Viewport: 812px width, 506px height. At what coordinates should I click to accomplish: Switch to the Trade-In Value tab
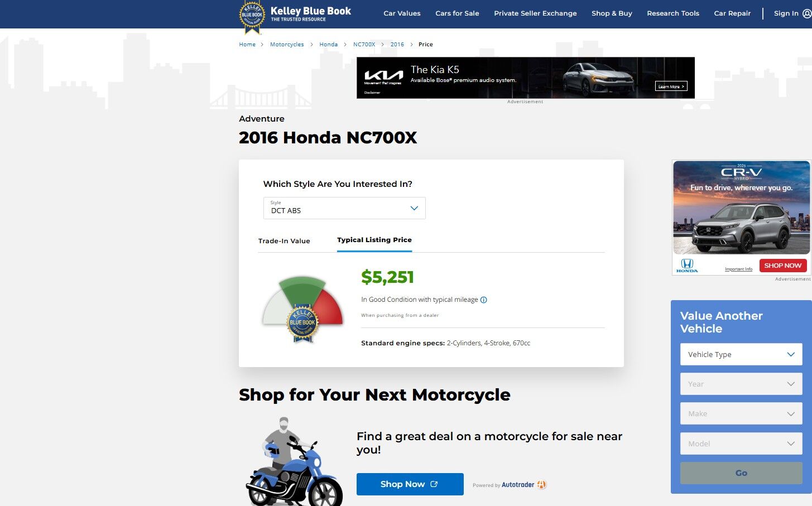click(x=284, y=241)
